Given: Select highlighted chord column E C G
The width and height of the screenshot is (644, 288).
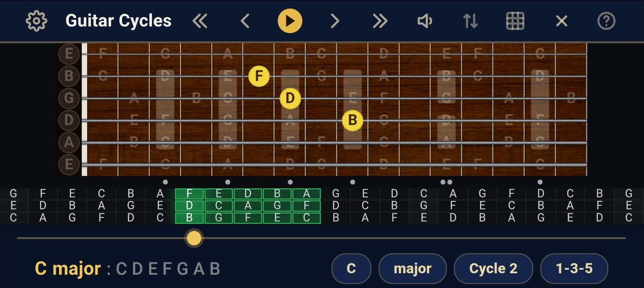Looking at the screenshot, I should click(x=219, y=206).
